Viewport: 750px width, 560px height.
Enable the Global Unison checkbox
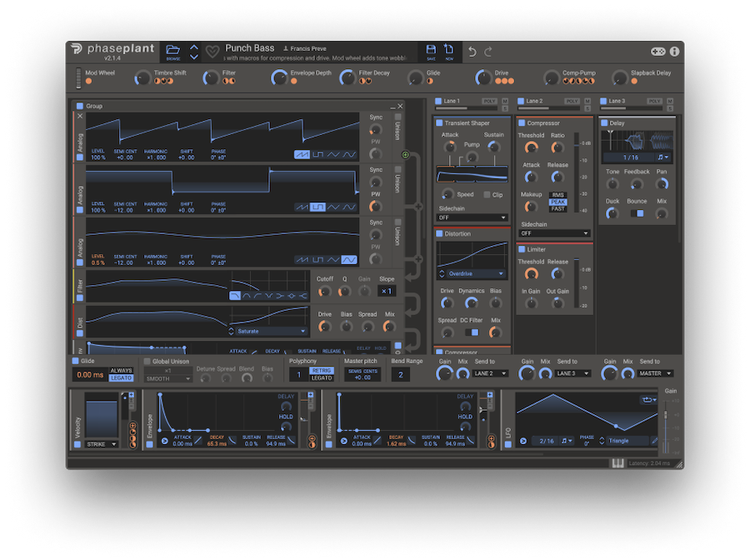(147, 361)
